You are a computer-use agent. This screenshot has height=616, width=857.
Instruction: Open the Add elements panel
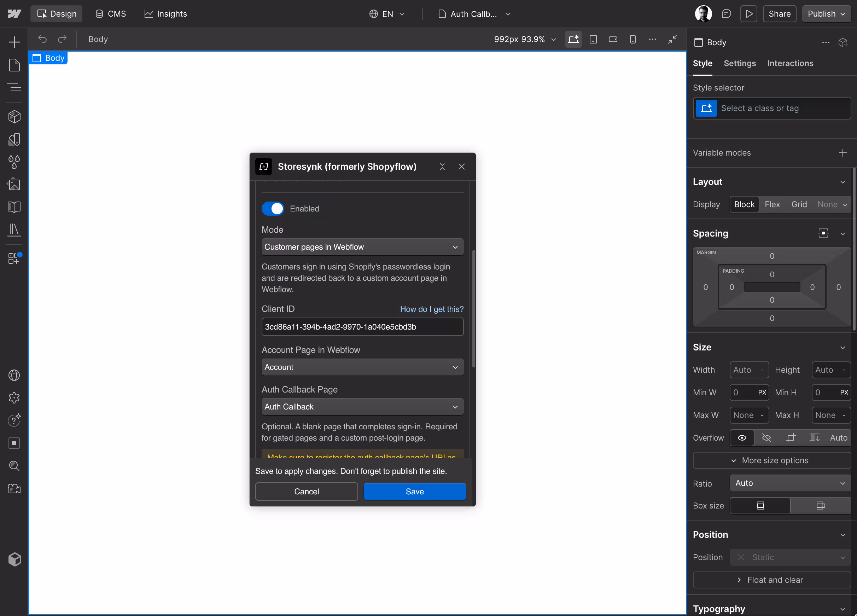click(x=14, y=42)
